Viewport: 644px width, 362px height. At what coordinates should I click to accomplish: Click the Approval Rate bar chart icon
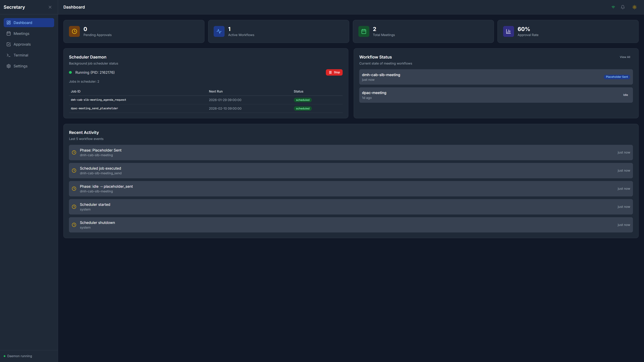click(x=508, y=31)
